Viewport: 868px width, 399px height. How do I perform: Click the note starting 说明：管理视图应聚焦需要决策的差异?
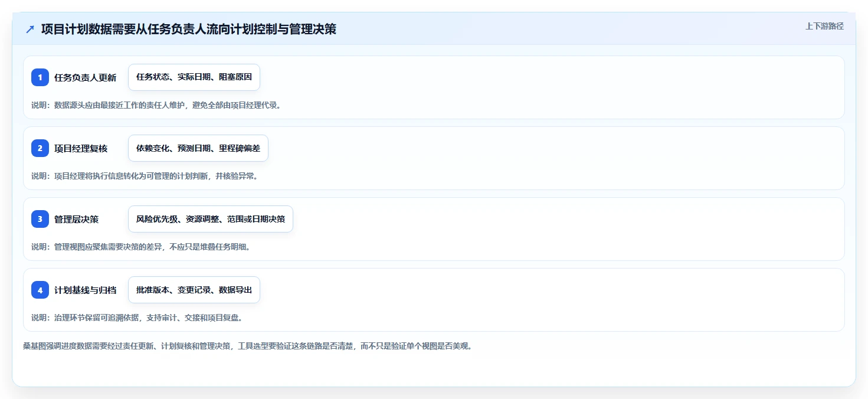(x=140, y=247)
